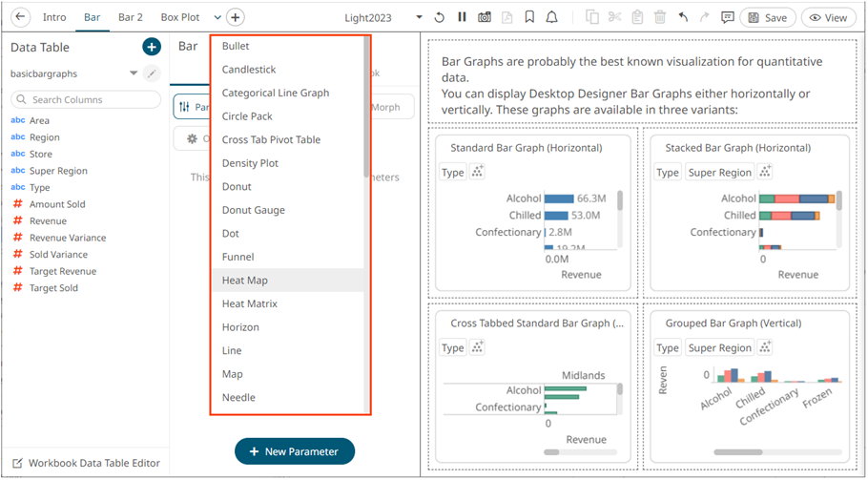Click the Search Columns field
The image size is (868, 480).
[x=86, y=99]
